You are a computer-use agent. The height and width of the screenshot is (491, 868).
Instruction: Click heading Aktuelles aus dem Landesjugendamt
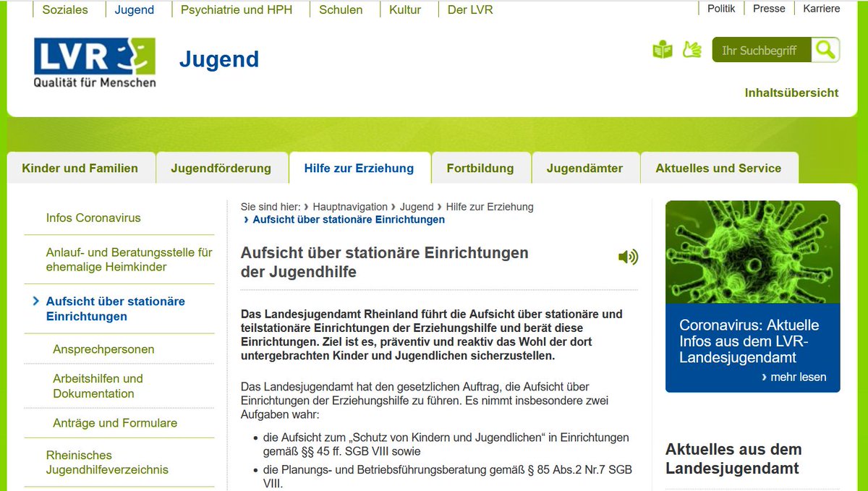tap(733, 458)
